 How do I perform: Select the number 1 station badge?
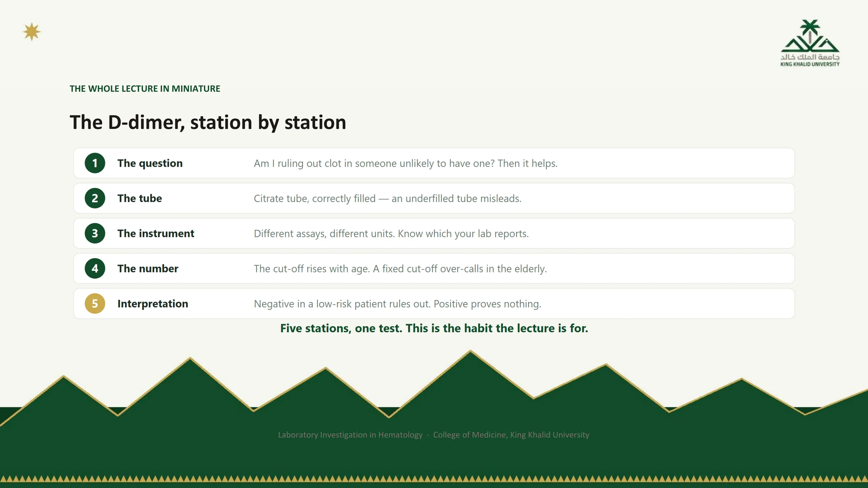coord(95,163)
